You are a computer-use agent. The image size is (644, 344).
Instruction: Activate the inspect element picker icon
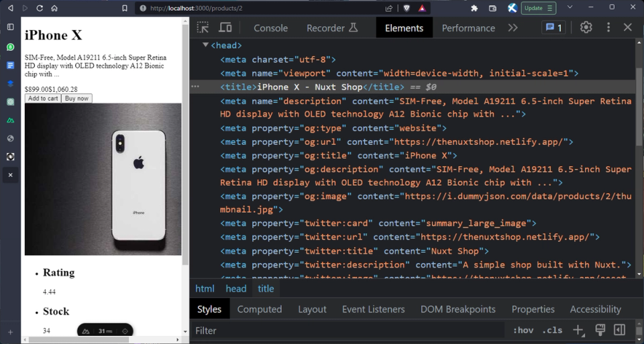pyautogui.click(x=203, y=27)
